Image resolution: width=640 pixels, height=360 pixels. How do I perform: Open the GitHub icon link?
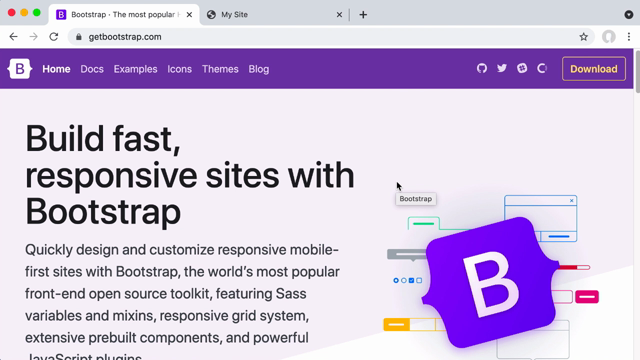pos(482,68)
